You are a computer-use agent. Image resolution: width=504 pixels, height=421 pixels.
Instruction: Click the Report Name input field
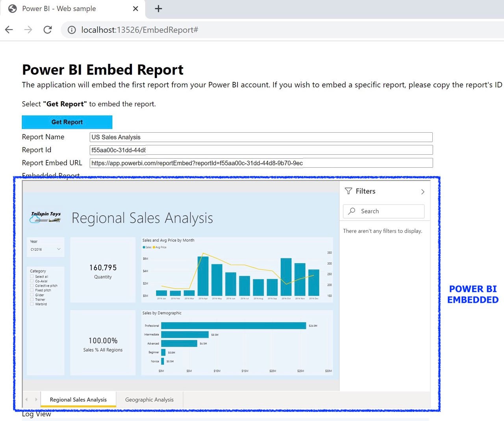click(261, 137)
